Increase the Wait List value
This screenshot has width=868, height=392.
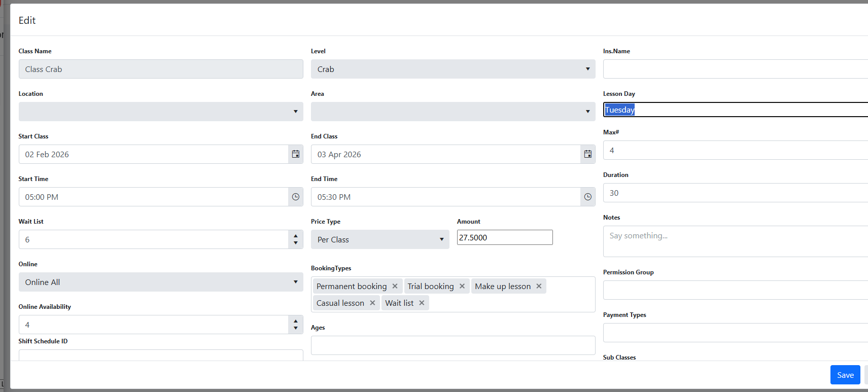coord(296,235)
